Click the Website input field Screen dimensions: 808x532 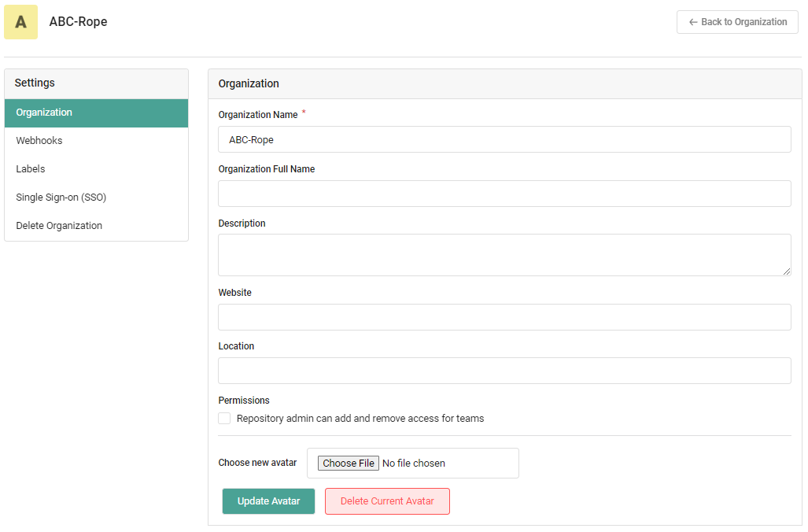[504, 317]
